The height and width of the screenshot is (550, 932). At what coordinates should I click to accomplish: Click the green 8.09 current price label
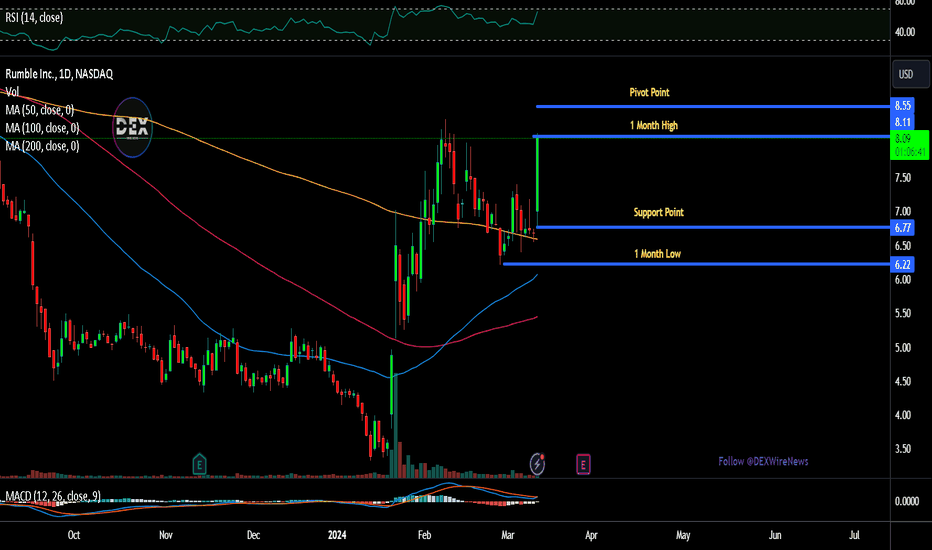[x=909, y=145]
